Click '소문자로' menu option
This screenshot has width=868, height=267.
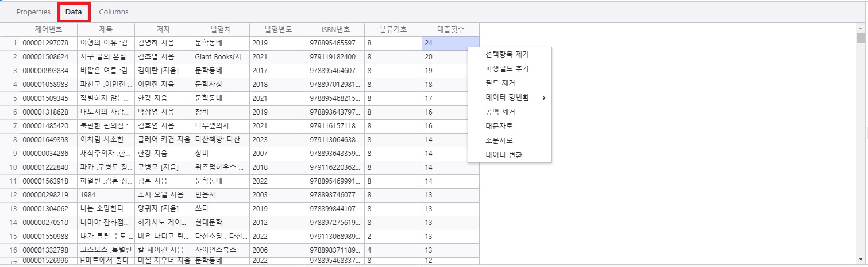click(x=500, y=140)
